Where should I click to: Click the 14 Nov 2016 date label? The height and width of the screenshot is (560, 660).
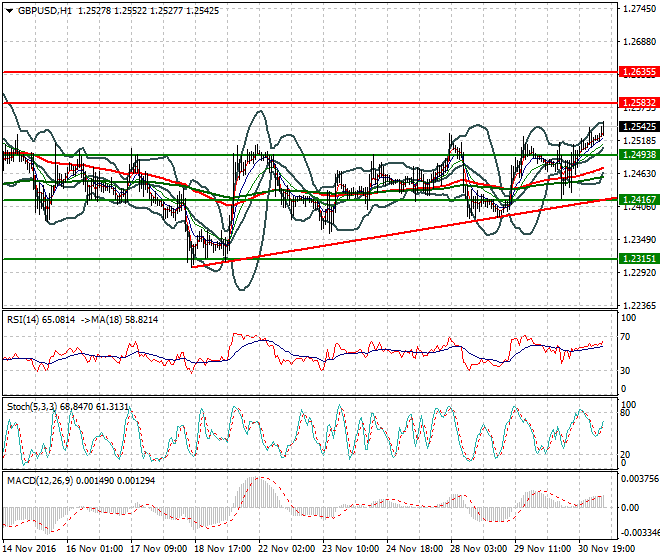tap(29, 549)
